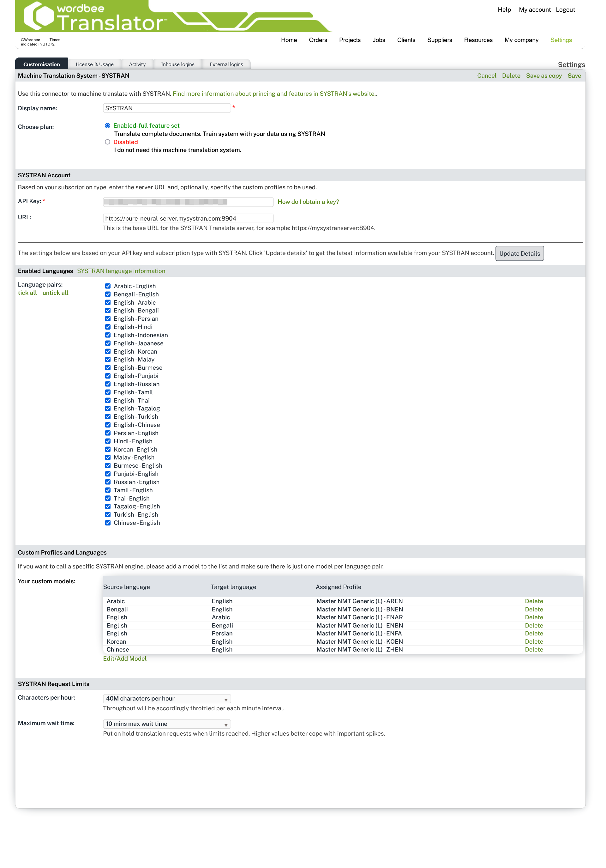The image size is (606, 868).
Task: Select the Disabled plan option
Action: coord(107,142)
